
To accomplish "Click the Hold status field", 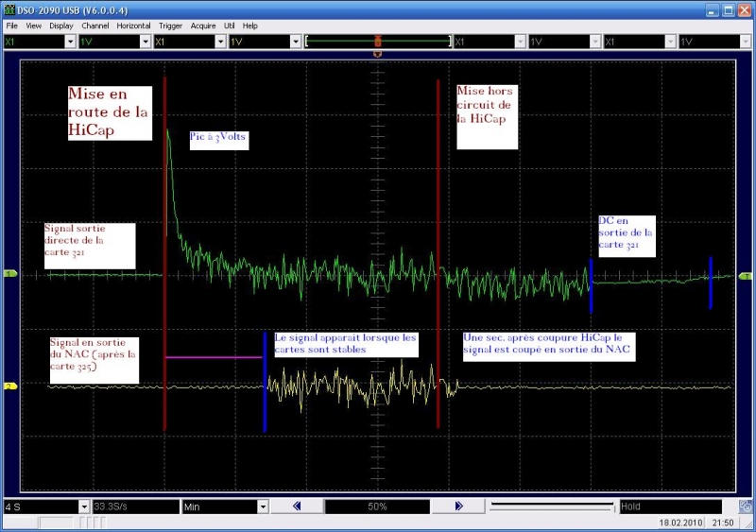I will point(670,506).
